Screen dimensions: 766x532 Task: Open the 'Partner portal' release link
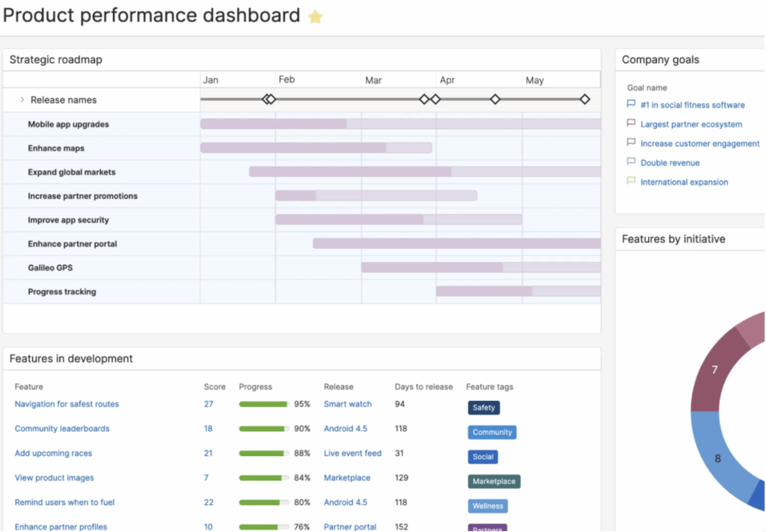[349, 527]
